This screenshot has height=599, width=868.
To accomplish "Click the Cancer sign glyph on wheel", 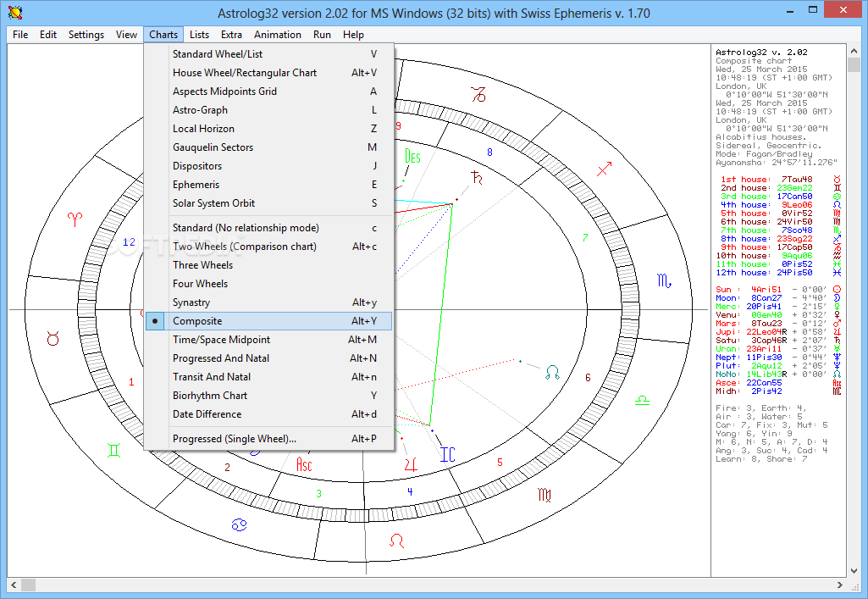I will pyautogui.click(x=239, y=524).
